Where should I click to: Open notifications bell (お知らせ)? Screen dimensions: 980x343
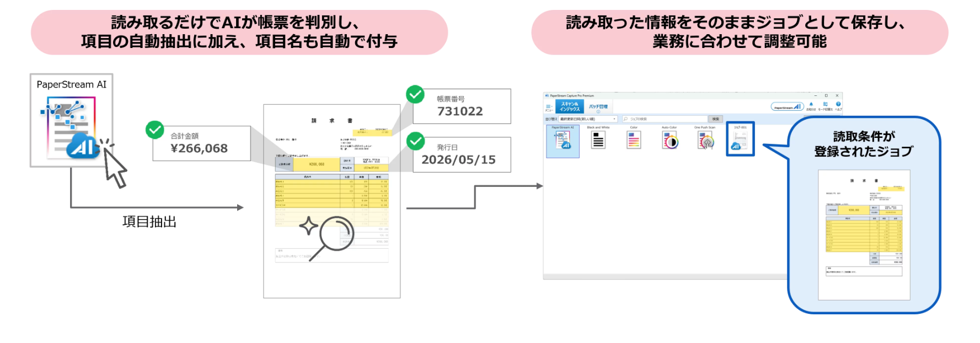pos(811,104)
